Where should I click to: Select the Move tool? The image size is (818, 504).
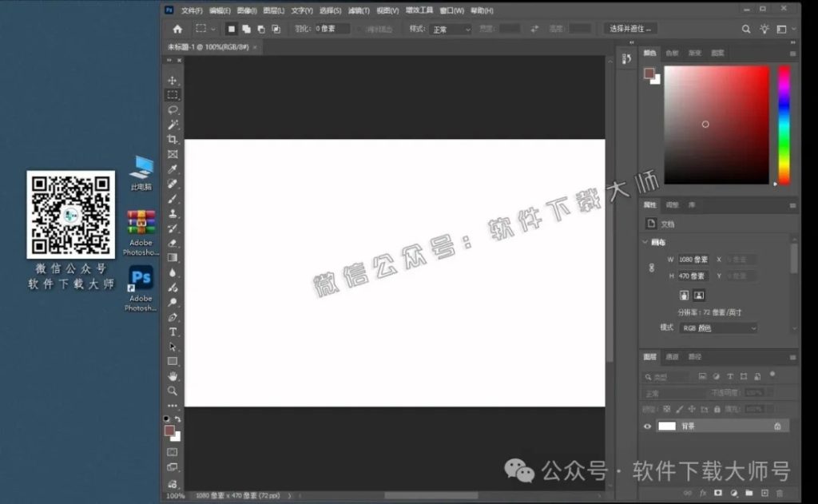pyautogui.click(x=173, y=80)
